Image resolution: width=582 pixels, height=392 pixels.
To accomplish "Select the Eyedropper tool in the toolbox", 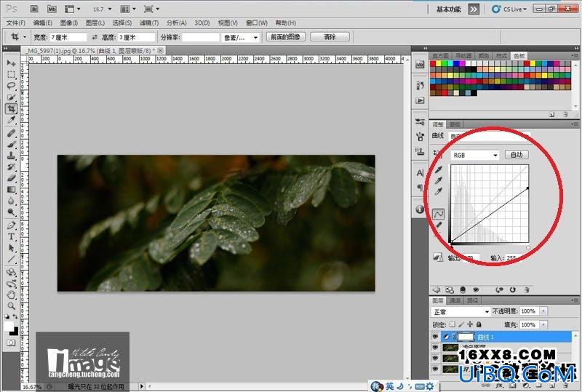I will [x=11, y=120].
